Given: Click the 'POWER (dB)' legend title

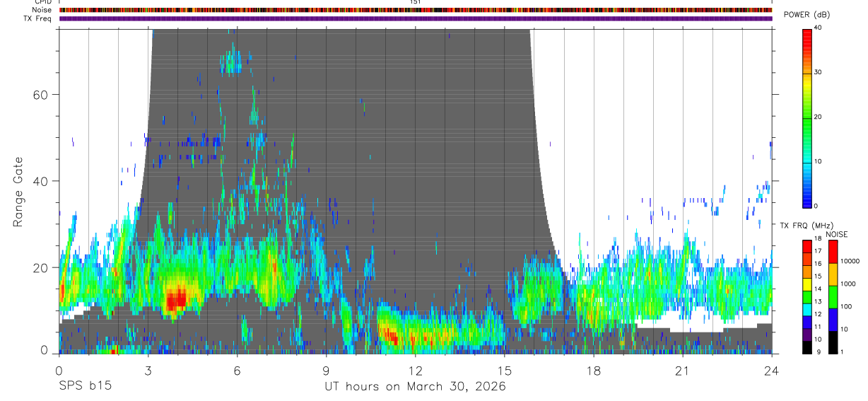Looking at the screenshot, I should coord(807,15).
